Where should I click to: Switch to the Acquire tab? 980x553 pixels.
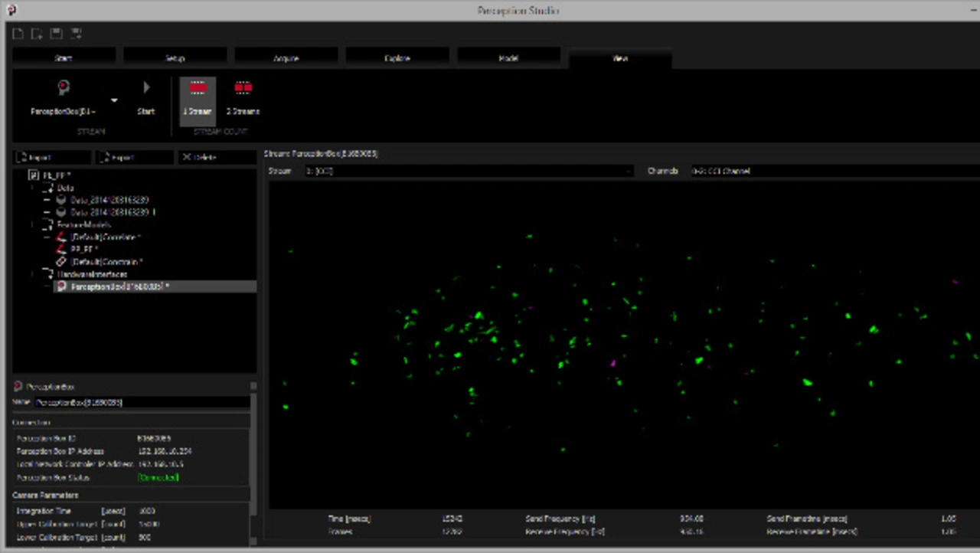click(x=286, y=58)
